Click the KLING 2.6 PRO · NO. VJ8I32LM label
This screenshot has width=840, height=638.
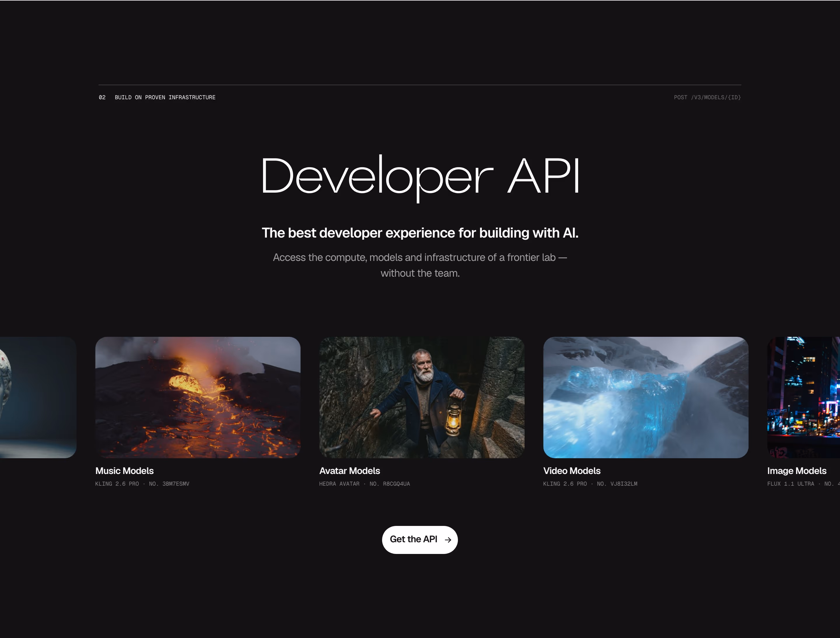coord(590,484)
